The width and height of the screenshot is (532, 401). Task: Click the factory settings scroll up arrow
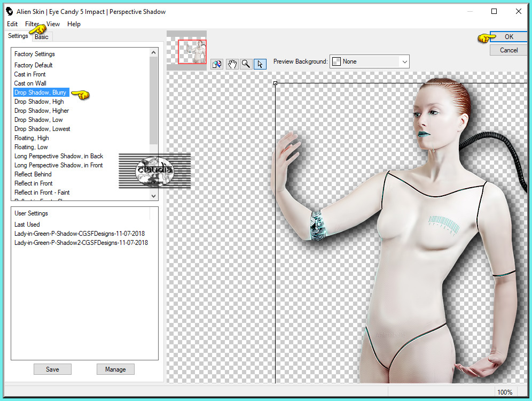tap(153, 52)
